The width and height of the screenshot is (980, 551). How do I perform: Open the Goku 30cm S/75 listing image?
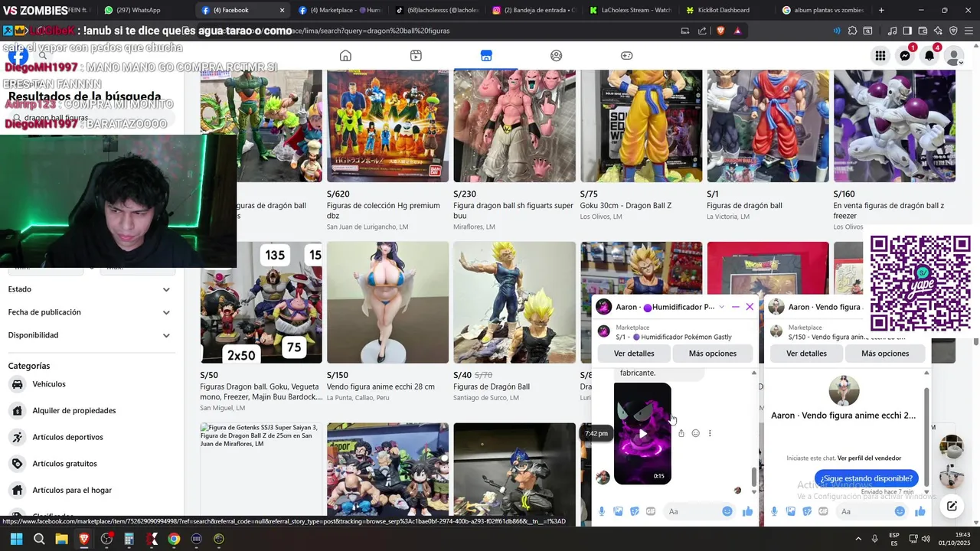pyautogui.click(x=641, y=126)
